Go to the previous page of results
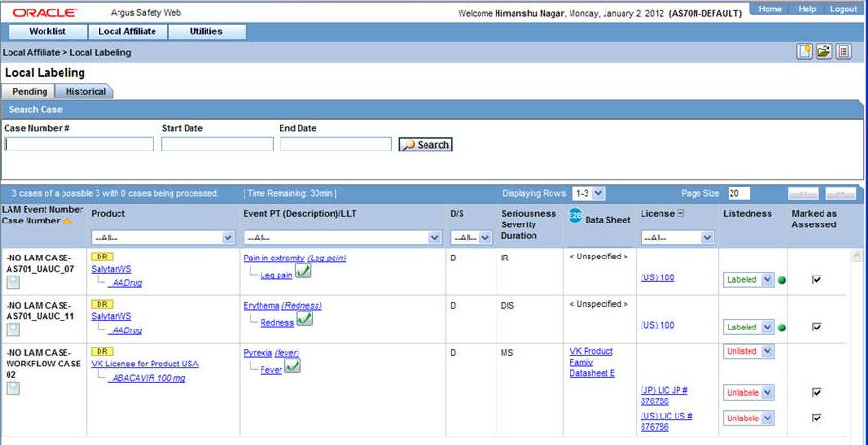The image size is (868, 445). (804, 194)
